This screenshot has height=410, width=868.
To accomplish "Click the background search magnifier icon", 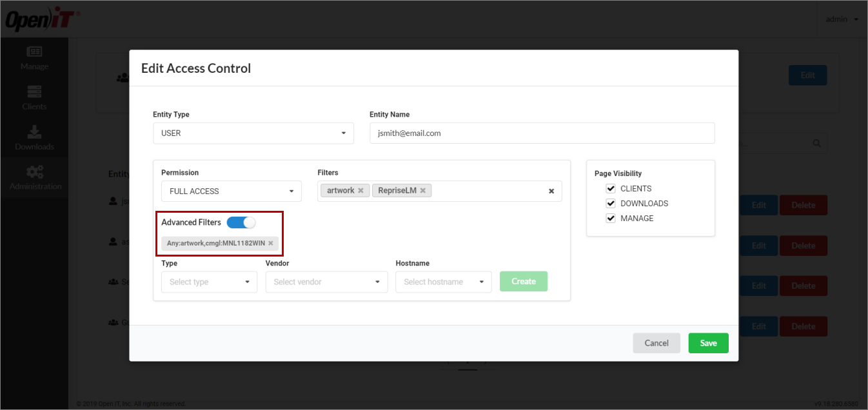I will [x=817, y=144].
